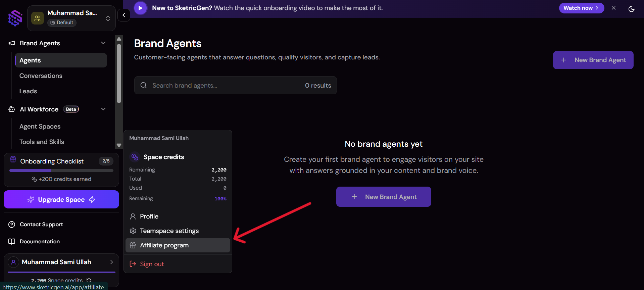
Task: Click the Onboarding Checklist gift icon
Action: (x=13, y=159)
